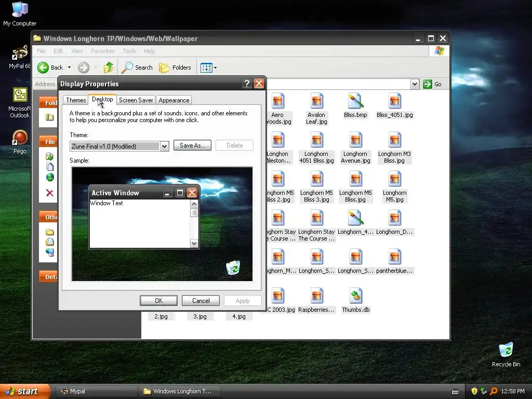Open Search in Explorer toolbar
Screen dimensions: 532x399
137,68
